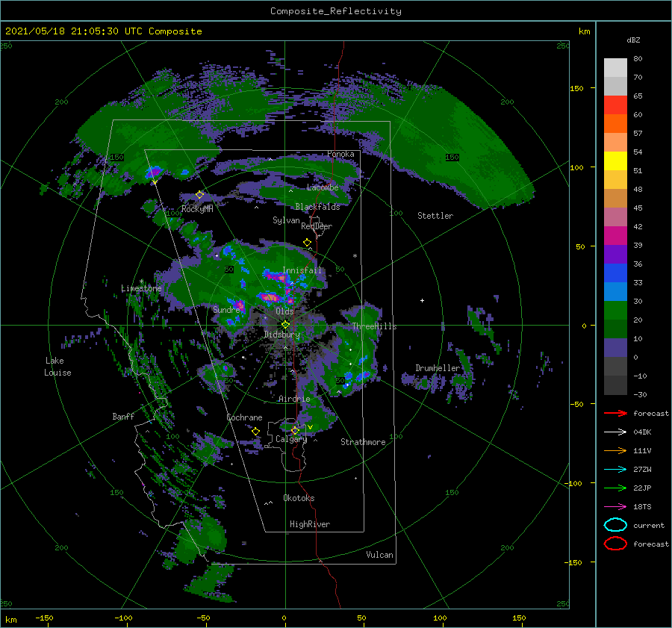
Task: Click the Sundre city label
Action: [x=226, y=309]
